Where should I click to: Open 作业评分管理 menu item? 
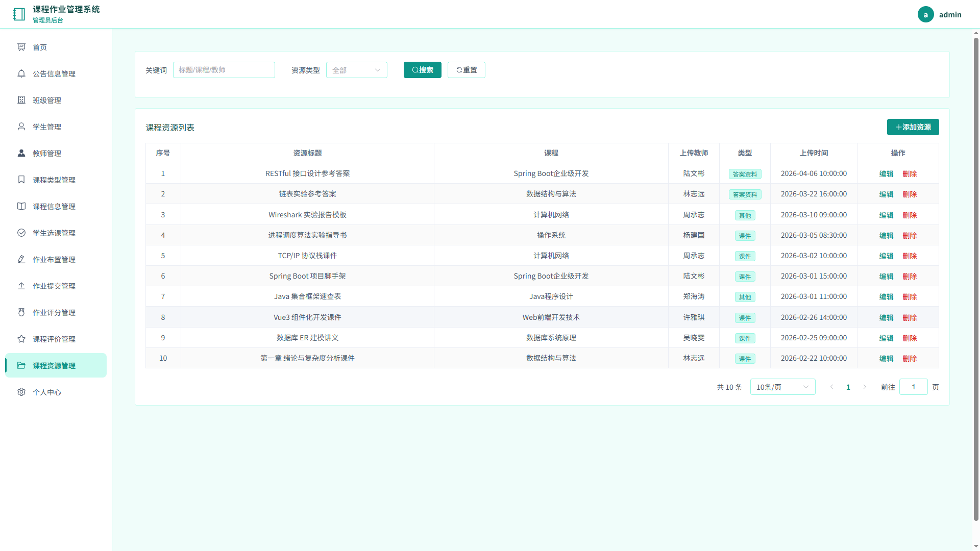point(56,312)
